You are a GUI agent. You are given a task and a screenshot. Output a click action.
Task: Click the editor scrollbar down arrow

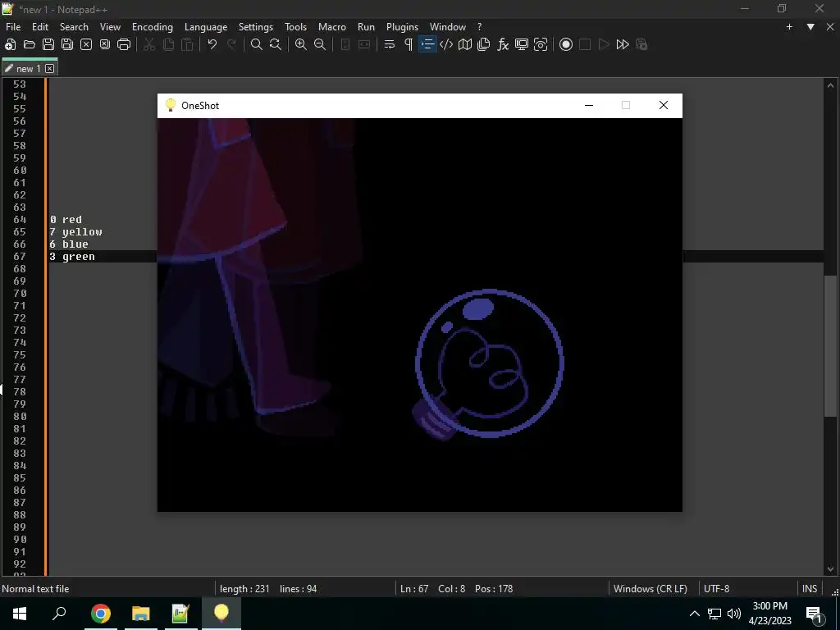point(830,569)
